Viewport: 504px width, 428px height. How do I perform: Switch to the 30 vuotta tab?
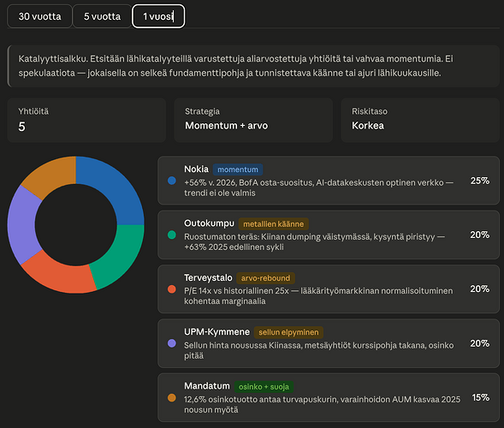39,16
